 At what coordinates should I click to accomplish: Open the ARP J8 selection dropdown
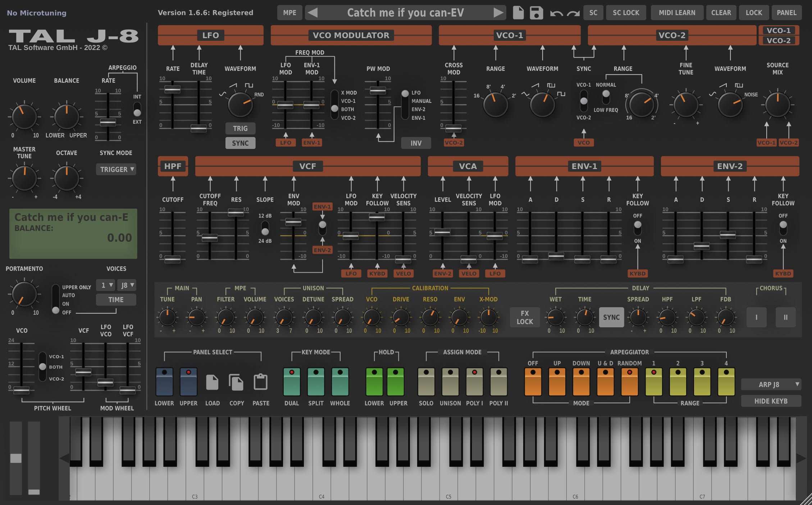click(x=771, y=384)
